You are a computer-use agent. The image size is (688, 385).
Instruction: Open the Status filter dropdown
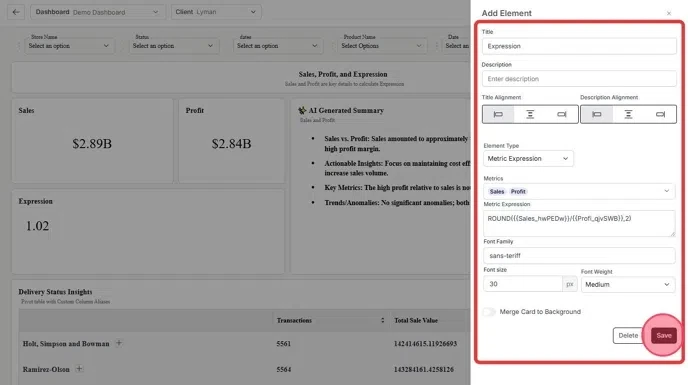pyautogui.click(x=173, y=46)
